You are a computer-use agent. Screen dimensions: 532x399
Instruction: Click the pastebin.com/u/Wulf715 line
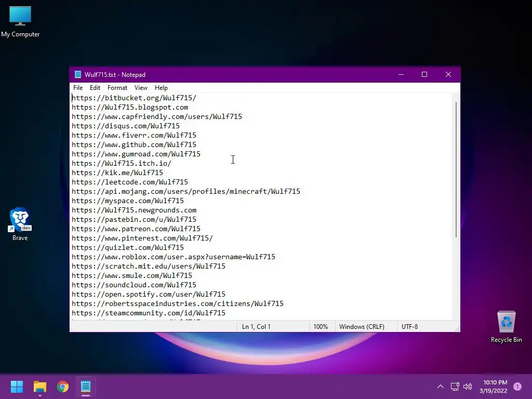point(134,219)
